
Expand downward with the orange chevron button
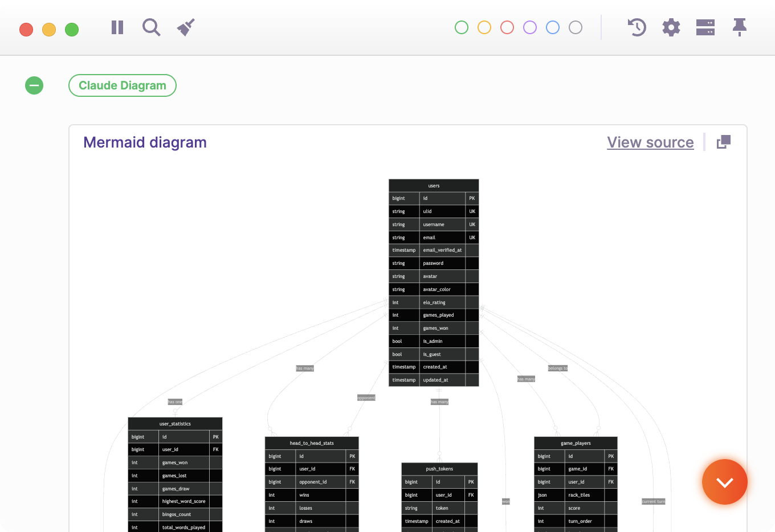[x=724, y=482]
